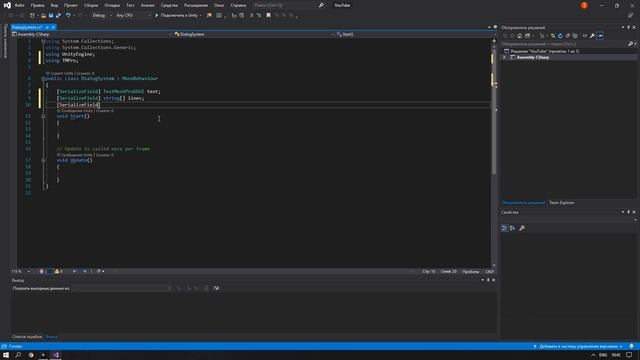Open property pages wrench in Properties panel
The height and width of the screenshot is (360, 640).
pos(522,228)
